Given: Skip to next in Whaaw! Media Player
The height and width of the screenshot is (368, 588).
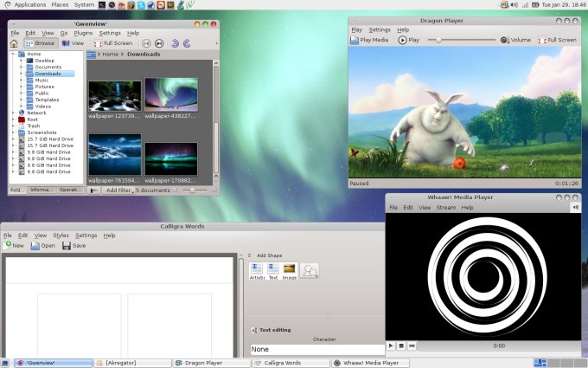Looking at the screenshot, I should click(x=412, y=345).
